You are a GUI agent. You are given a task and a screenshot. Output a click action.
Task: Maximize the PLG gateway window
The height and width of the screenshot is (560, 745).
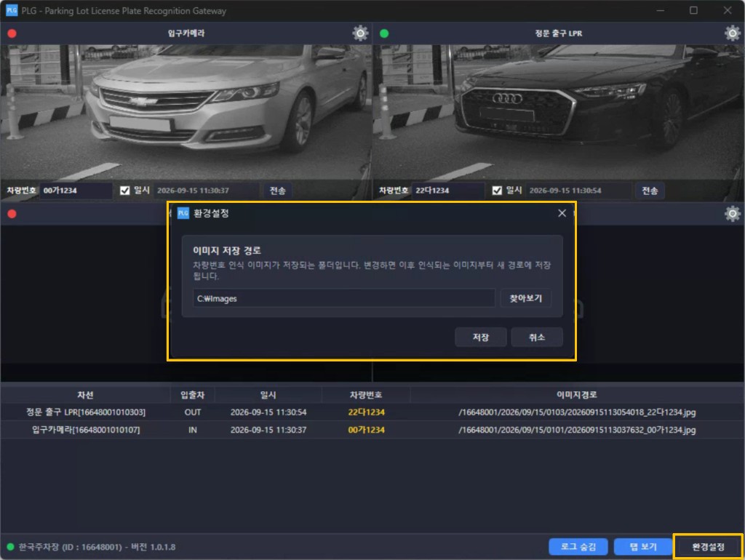point(693,10)
